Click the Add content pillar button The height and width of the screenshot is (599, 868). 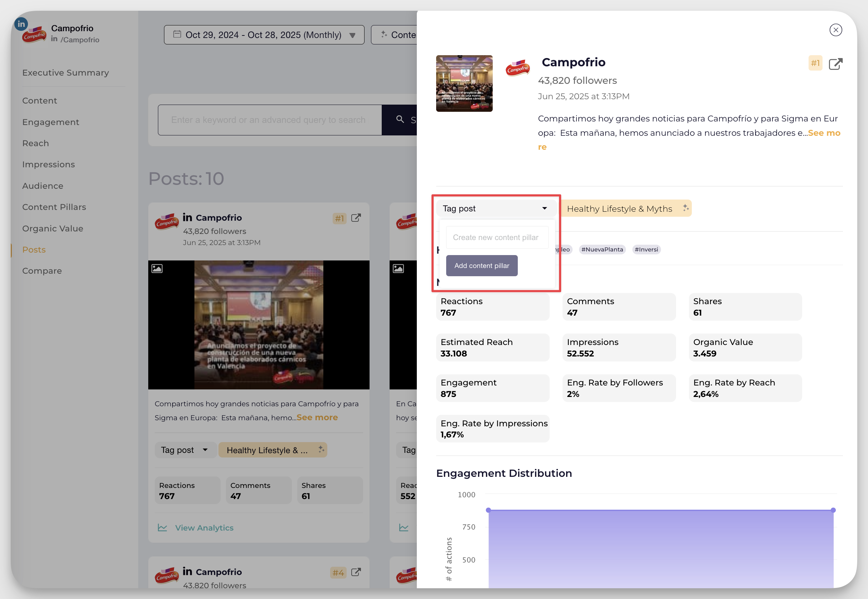point(482,265)
